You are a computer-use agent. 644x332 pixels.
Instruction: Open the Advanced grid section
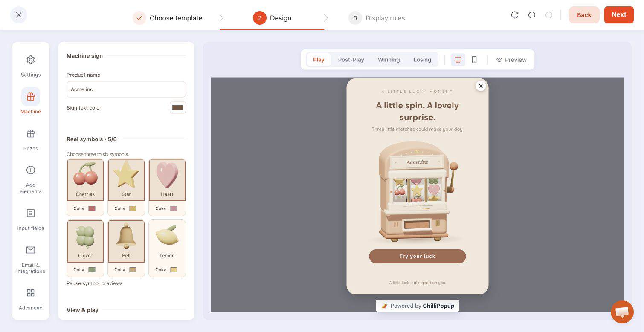[31, 299]
